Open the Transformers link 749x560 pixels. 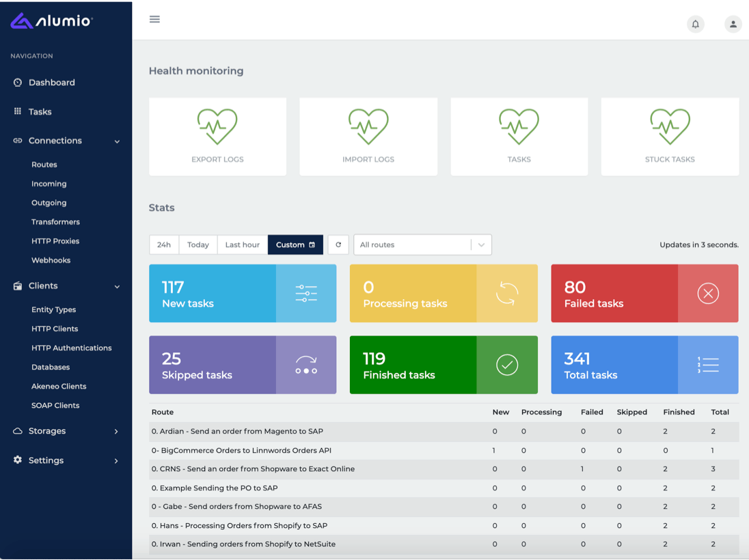(x=55, y=222)
